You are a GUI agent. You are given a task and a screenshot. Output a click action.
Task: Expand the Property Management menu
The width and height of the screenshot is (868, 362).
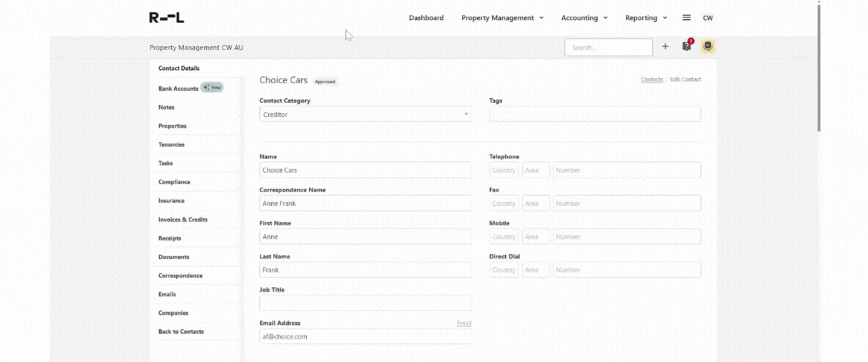tap(502, 18)
